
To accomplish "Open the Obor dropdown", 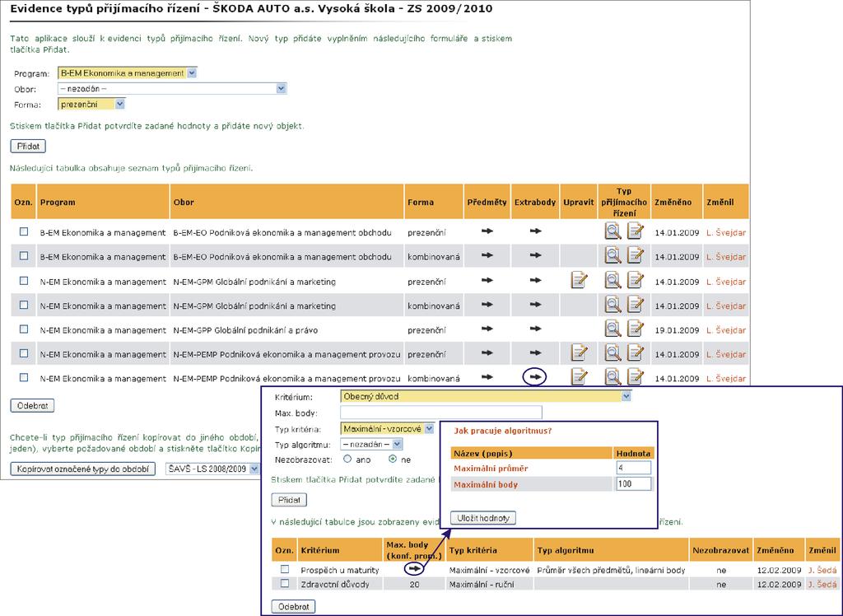I will point(172,88).
